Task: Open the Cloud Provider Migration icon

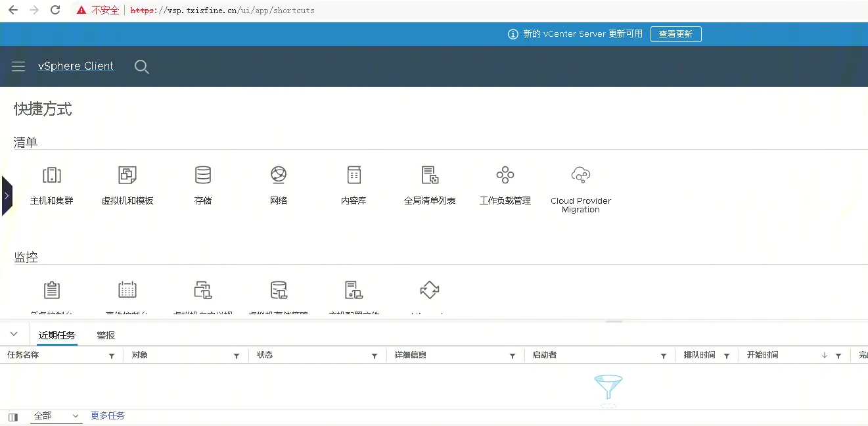Action: (581, 176)
